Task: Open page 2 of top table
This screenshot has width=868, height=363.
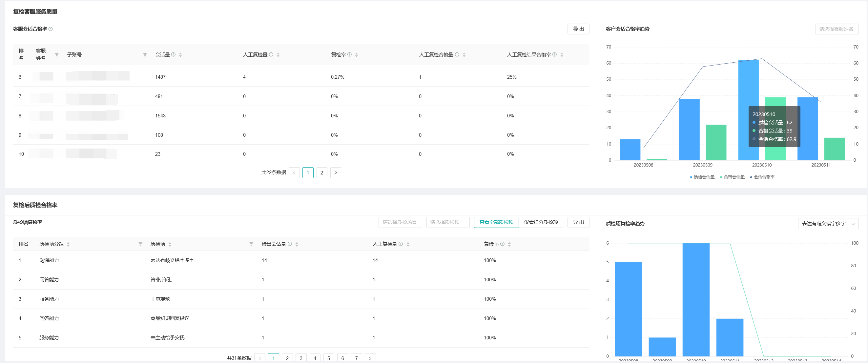Action: click(322, 172)
